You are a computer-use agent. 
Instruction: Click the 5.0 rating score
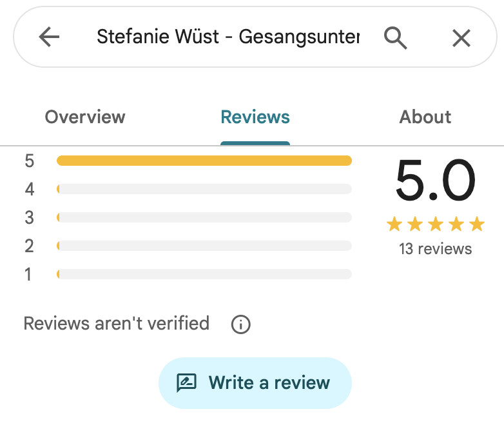pyautogui.click(x=435, y=183)
